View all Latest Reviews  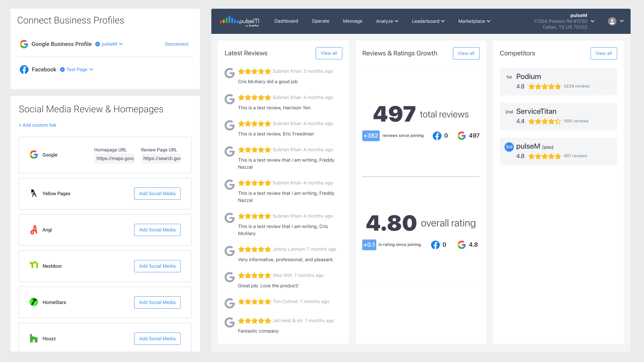(x=329, y=53)
